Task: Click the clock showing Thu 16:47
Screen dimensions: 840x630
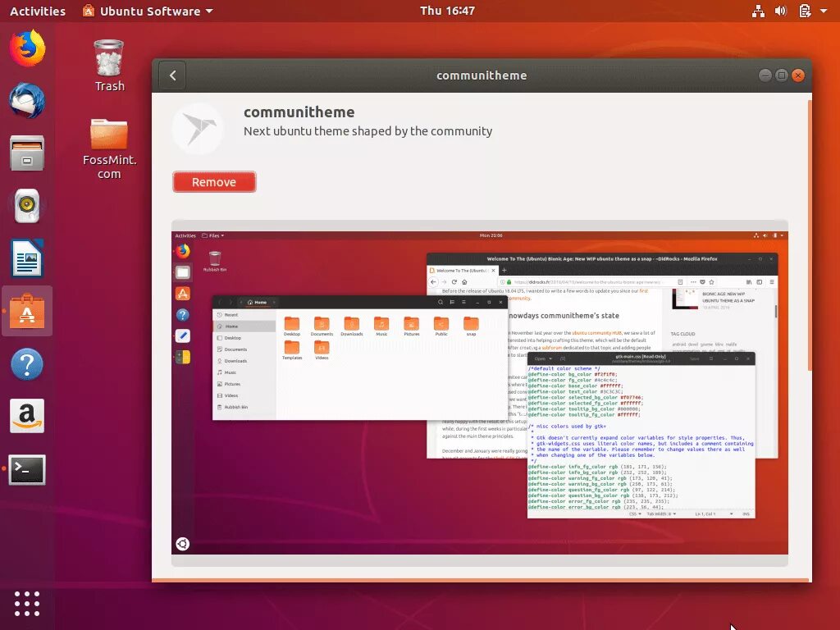Action: 447,11
